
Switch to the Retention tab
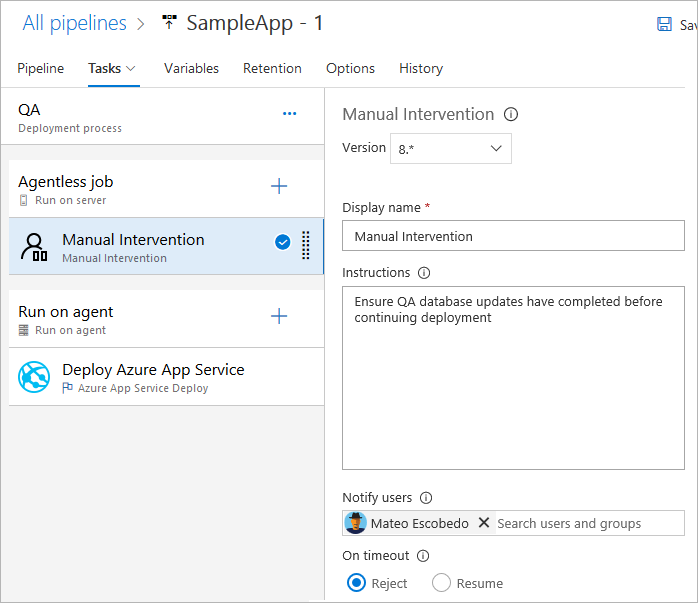(272, 69)
